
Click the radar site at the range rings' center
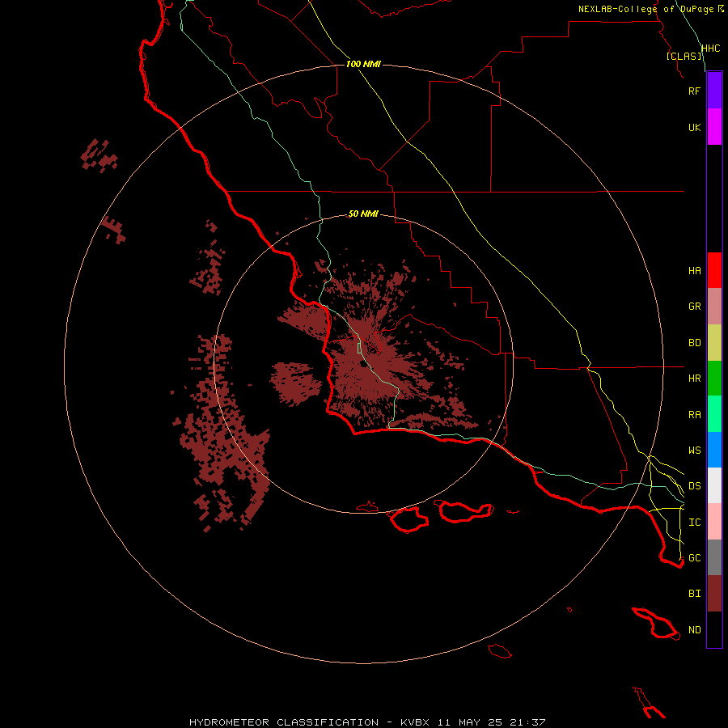363,365
